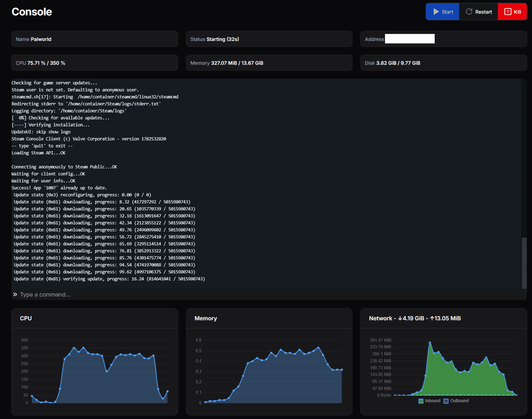The image size is (532, 419).
Task: Toggle the Inbound legend swatch
Action: pos(421,401)
